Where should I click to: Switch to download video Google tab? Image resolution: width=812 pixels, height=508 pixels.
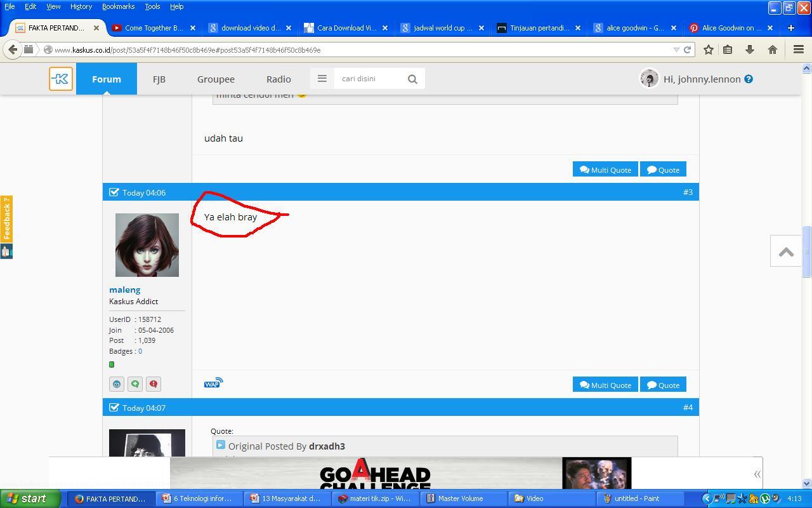249,28
